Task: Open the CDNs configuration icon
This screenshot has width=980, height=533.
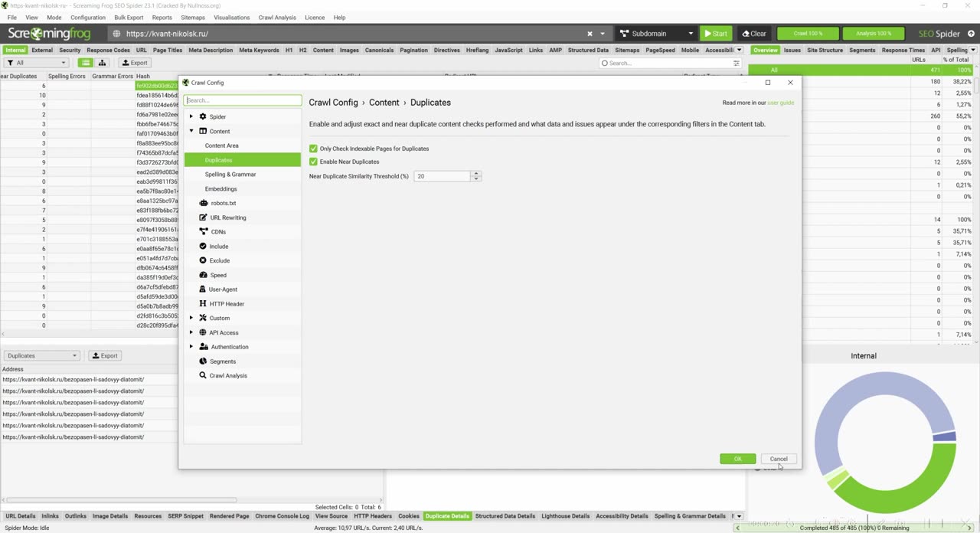Action: (203, 231)
